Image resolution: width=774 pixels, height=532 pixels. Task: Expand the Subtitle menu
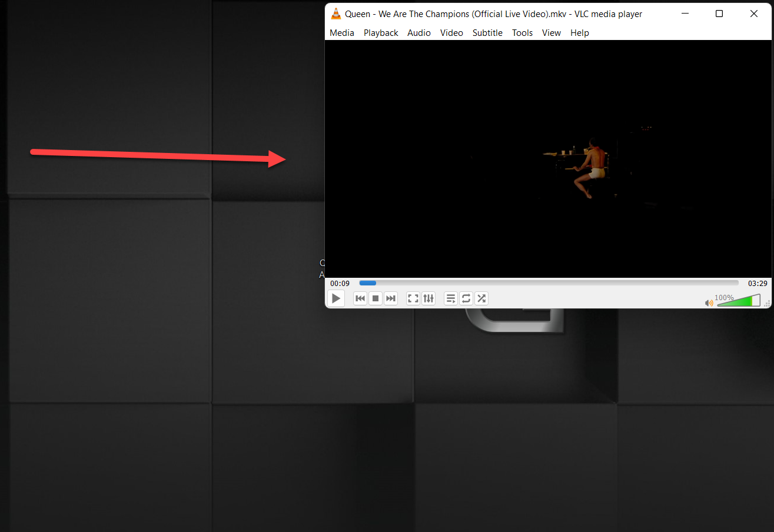(487, 33)
